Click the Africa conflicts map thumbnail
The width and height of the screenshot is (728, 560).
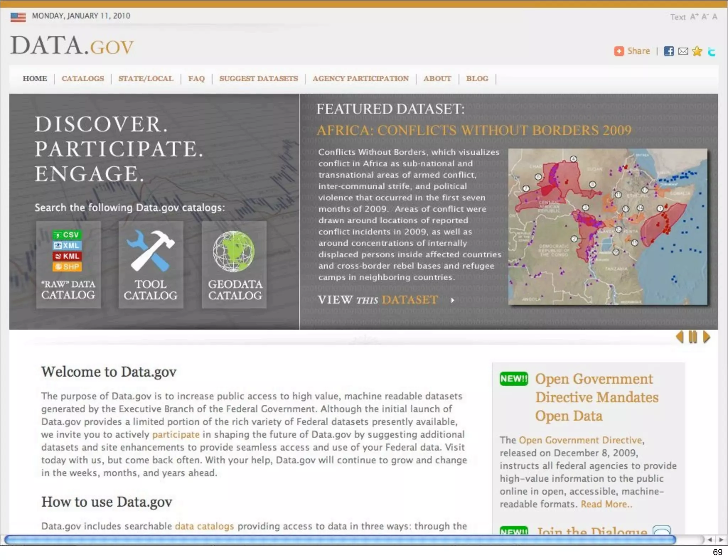point(607,227)
